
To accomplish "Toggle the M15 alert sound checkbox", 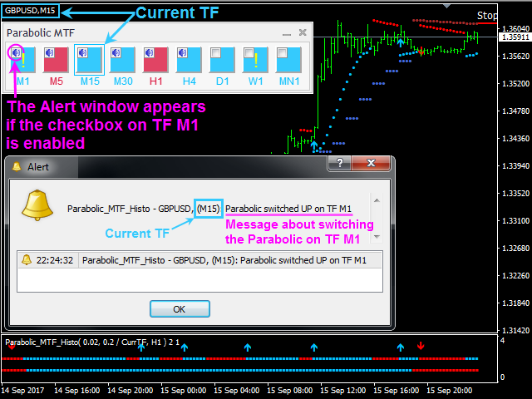I will click(83, 53).
